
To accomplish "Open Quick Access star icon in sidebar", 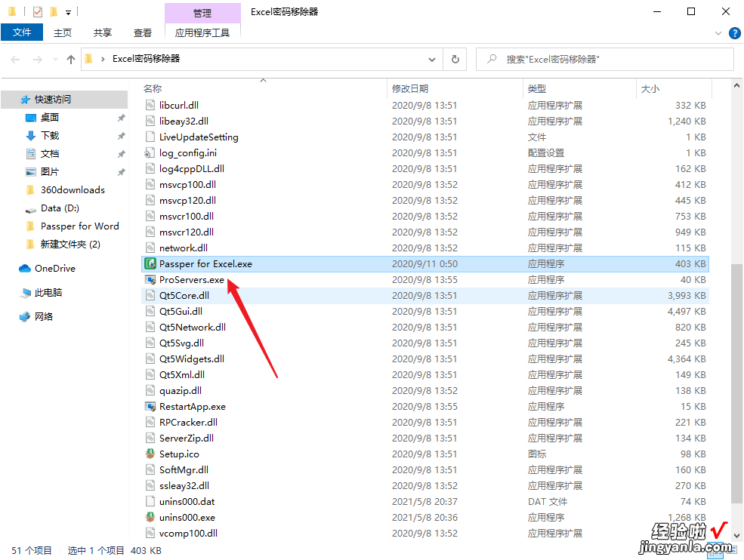I will [x=25, y=99].
